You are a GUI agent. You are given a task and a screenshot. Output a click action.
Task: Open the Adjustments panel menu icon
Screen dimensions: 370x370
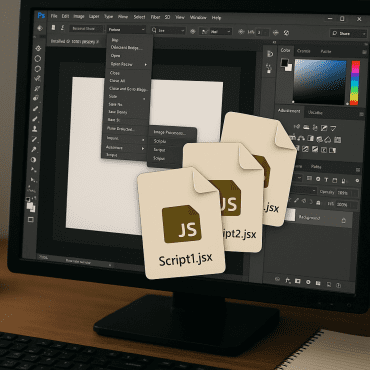point(362,114)
